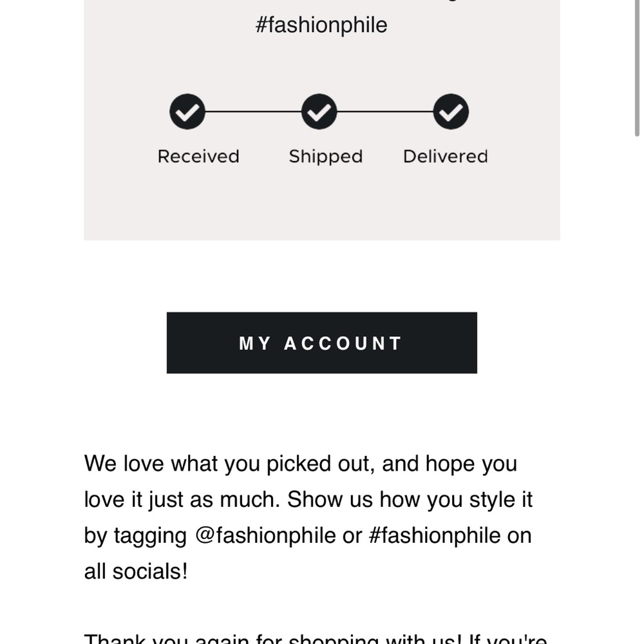This screenshot has width=644, height=644.
Task: Select the Received status label
Action: click(198, 156)
